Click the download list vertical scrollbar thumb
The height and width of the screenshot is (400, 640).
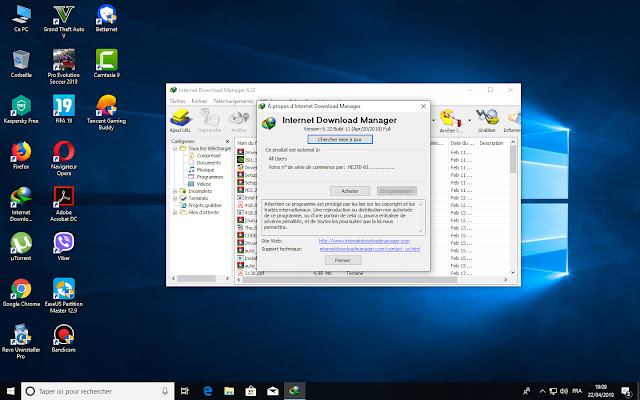[x=513, y=158]
